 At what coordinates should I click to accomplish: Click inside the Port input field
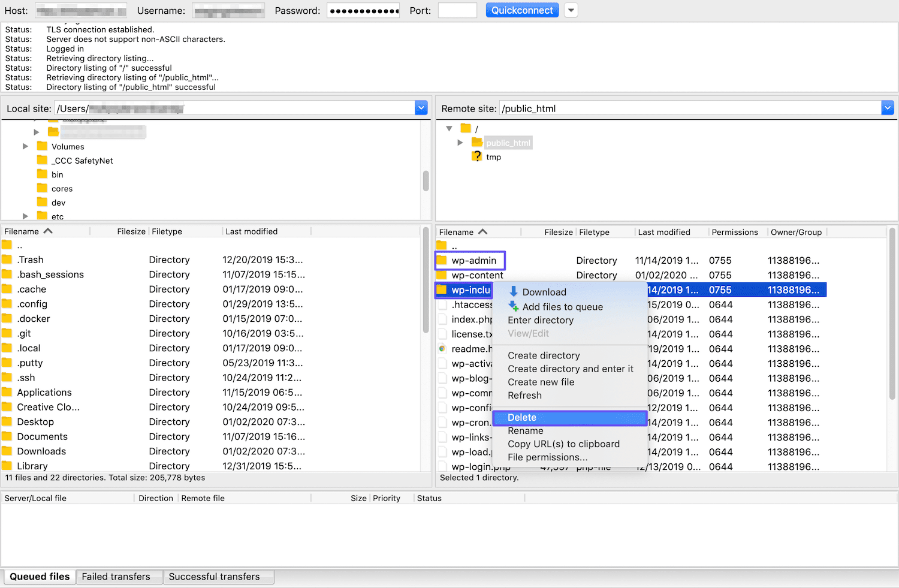(x=457, y=10)
